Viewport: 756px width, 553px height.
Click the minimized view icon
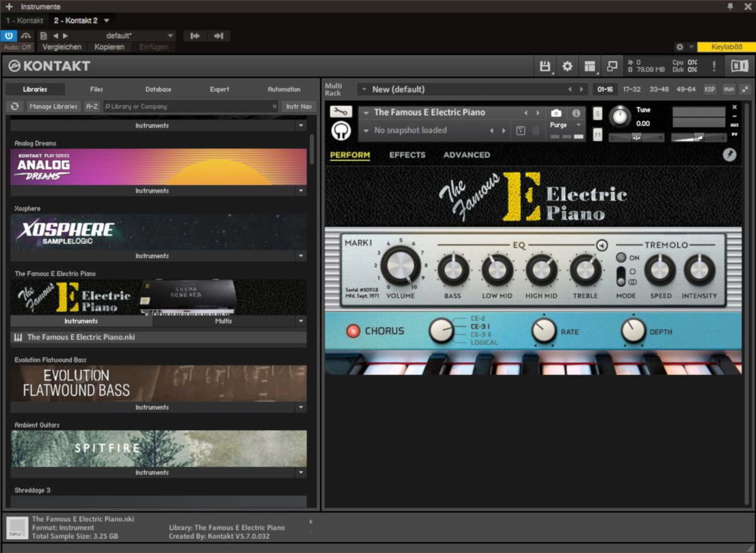(612, 66)
